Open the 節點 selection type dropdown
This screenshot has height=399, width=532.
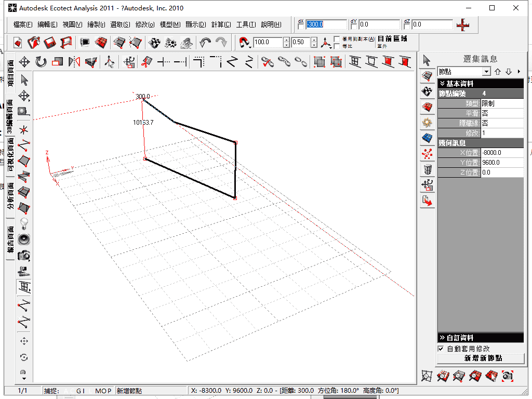tap(486, 72)
